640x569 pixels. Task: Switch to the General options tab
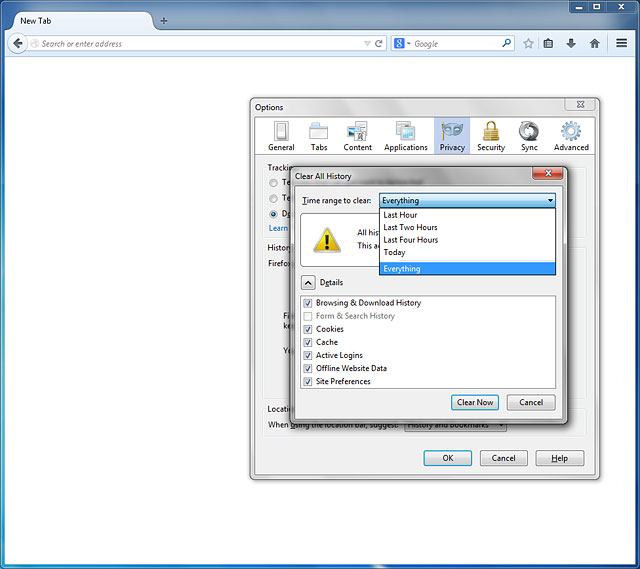coord(281,136)
